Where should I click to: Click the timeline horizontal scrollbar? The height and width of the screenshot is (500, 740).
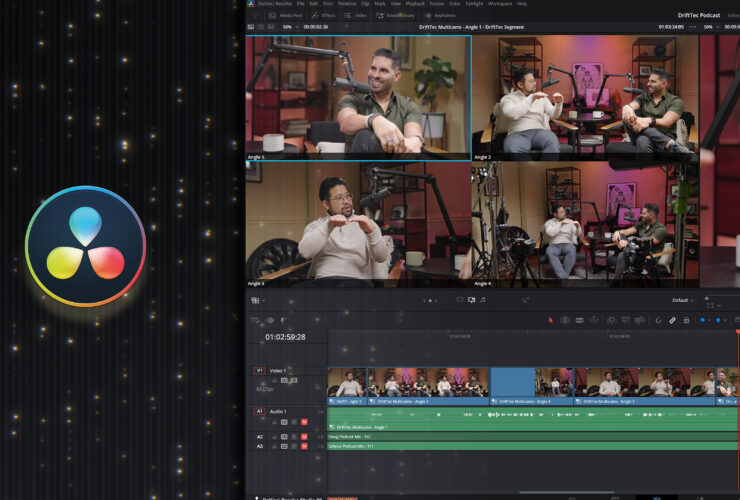[x=560, y=492]
